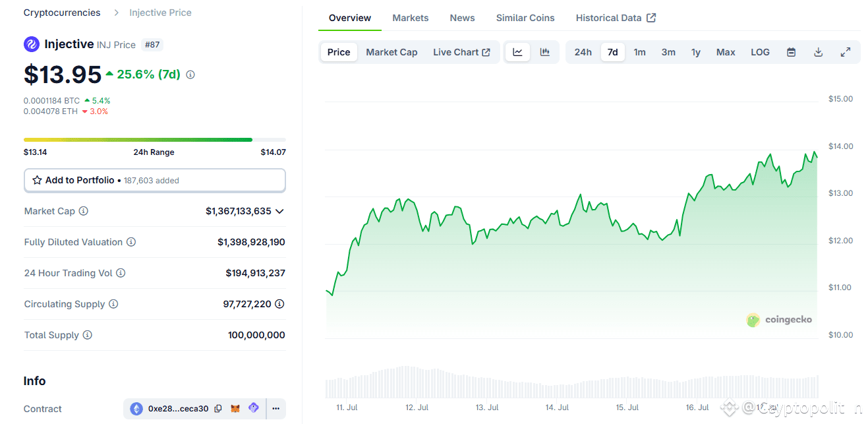The height and width of the screenshot is (424, 868).
Task: Click Injective Price breadcrumb
Action: tap(160, 13)
